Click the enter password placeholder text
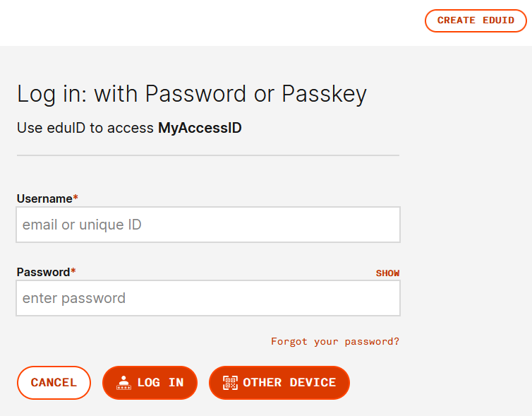The width and height of the screenshot is (532, 416). point(74,299)
